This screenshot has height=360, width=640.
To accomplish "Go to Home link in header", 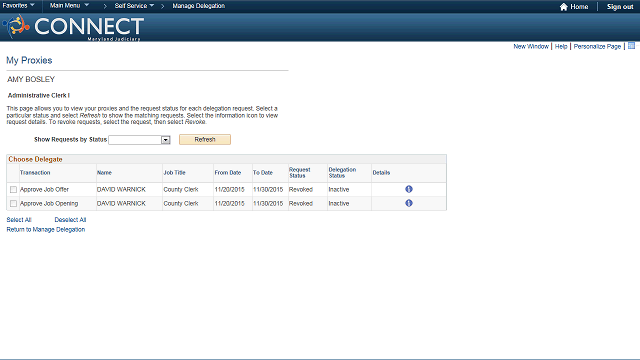I will click(579, 7).
